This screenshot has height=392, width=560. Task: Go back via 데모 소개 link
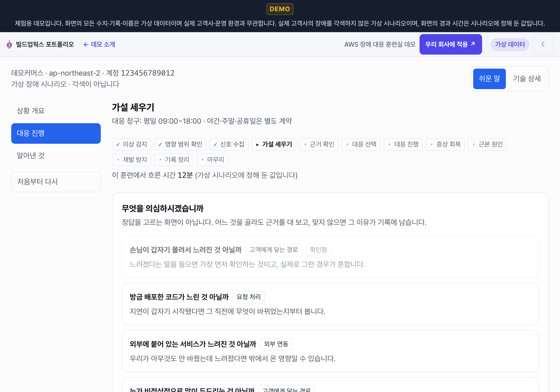pyautogui.click(x=99, y=44)
